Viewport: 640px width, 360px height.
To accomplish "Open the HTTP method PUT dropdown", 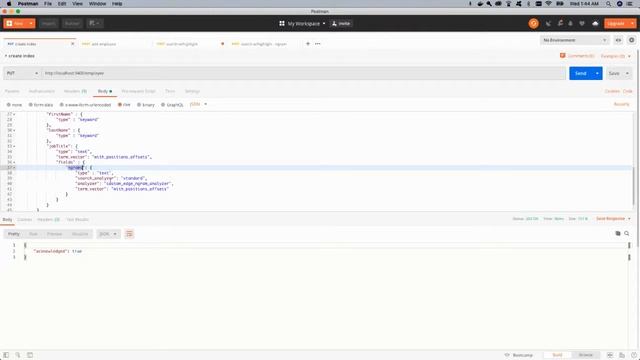I will click(x=22, y=73).
